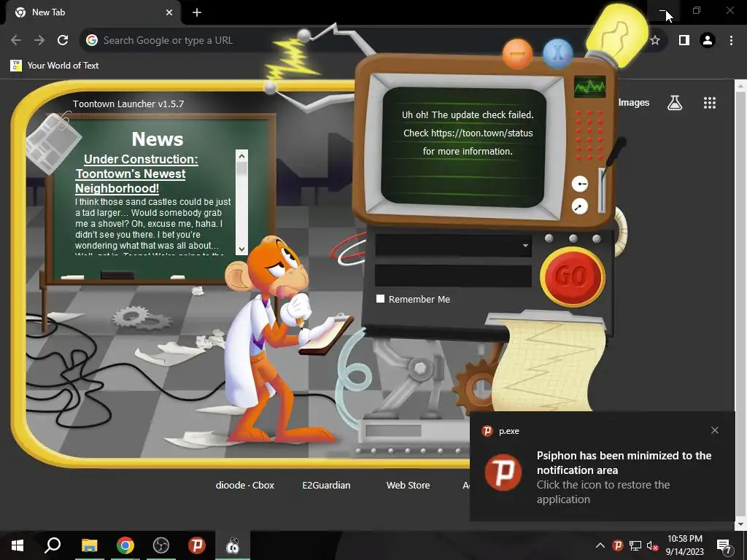This screenshot has height=560, width=747.
Task: Open the Chrome three-dot menu
Action: (731, 41)
